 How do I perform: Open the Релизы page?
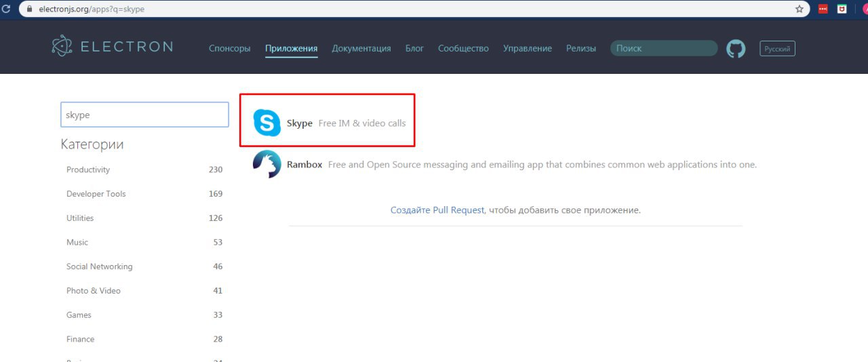(x=581, y=48)
